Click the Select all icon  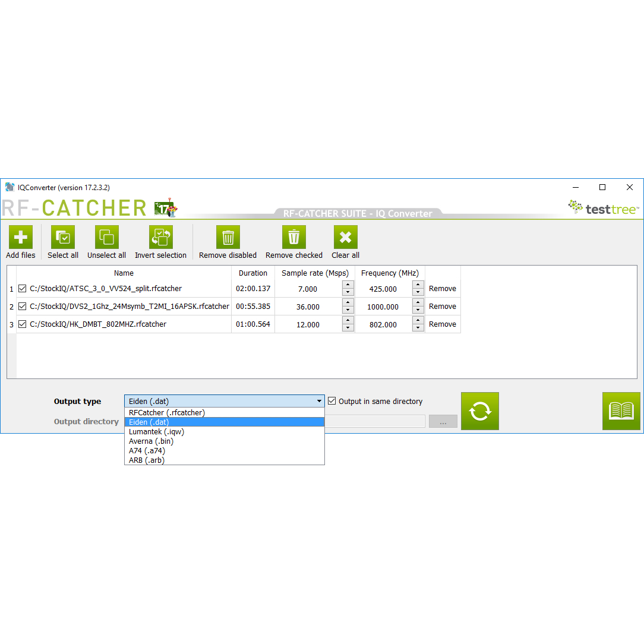click(63, 238)
